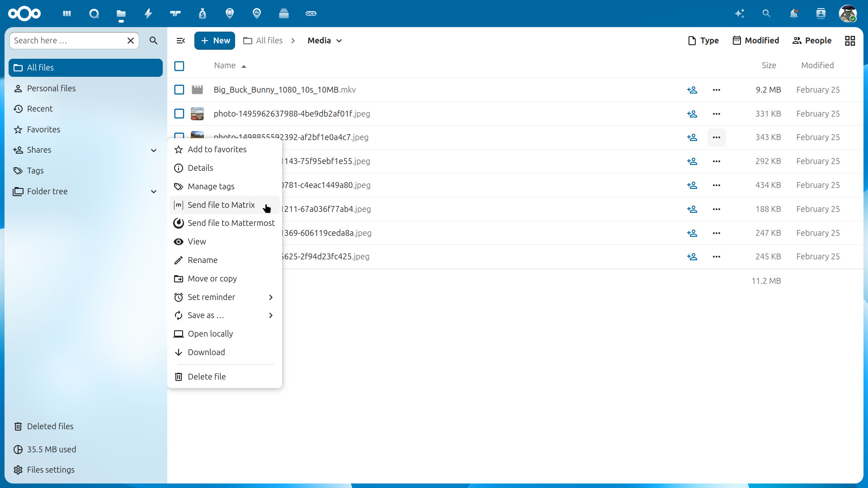The image size is (868, 488).
Task: Open the Notifications bell
Action: [x=794, y=14]
